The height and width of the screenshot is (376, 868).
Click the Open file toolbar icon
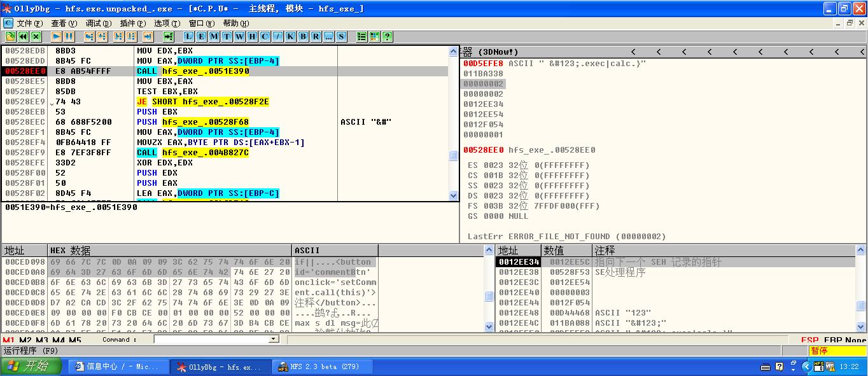tap(10, 36)
